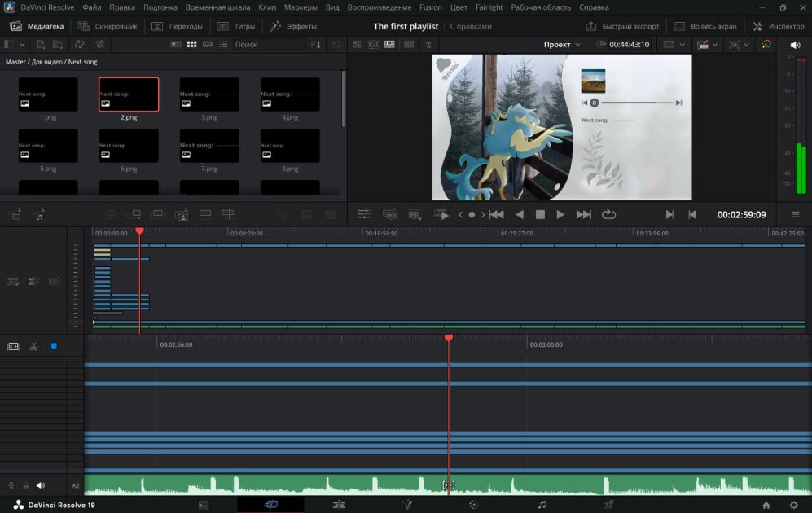Open the project settings gear icon

794,505
